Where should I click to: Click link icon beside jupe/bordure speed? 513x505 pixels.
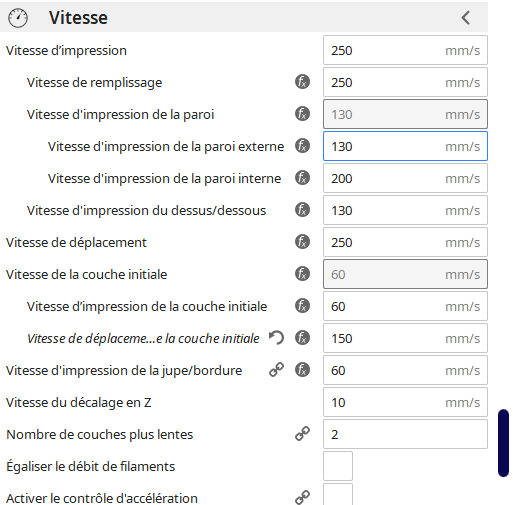pyautogui.click(x=276, y=370)
